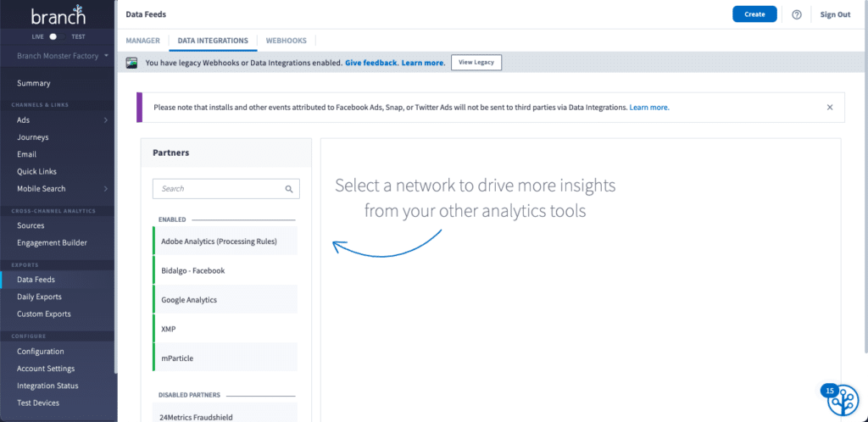Click the Branch logo in sidebar
The width and height of the screenshot is (868, 422).
tap(58, 15)
